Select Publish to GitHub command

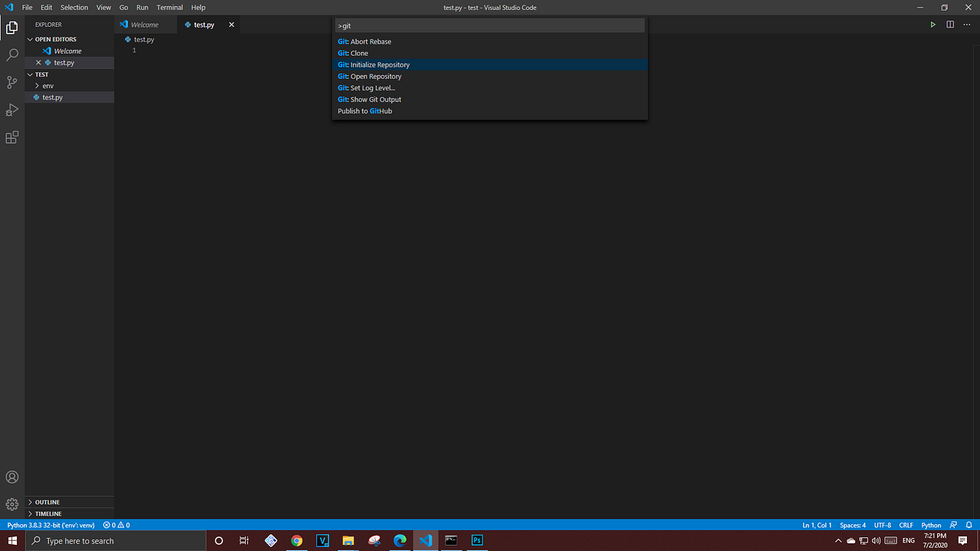pyautogui.click(x=364, y=111)
